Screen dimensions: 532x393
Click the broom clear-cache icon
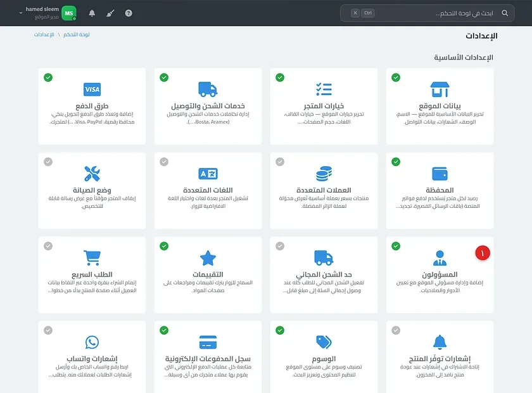pyautogui.click(x=110, y=13)
